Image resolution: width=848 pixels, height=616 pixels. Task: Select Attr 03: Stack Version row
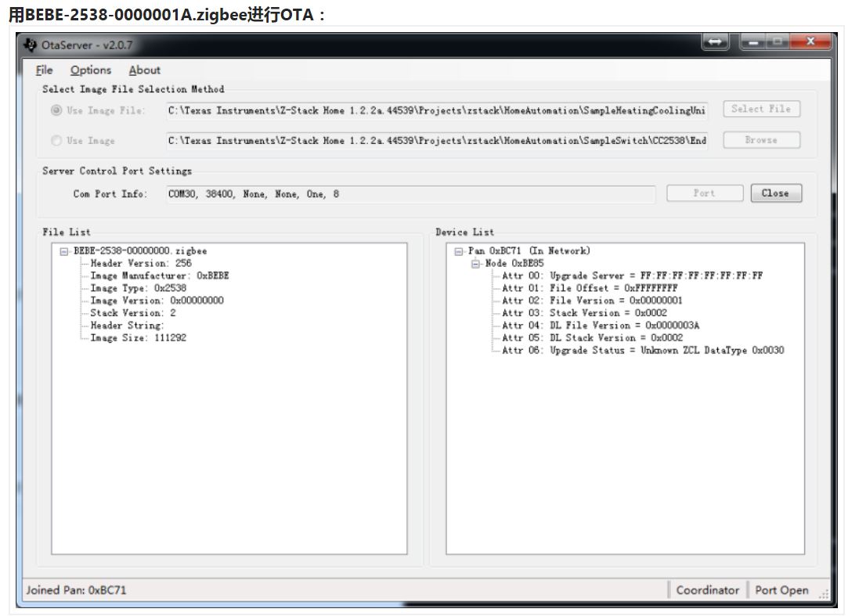tap(585, 313)
